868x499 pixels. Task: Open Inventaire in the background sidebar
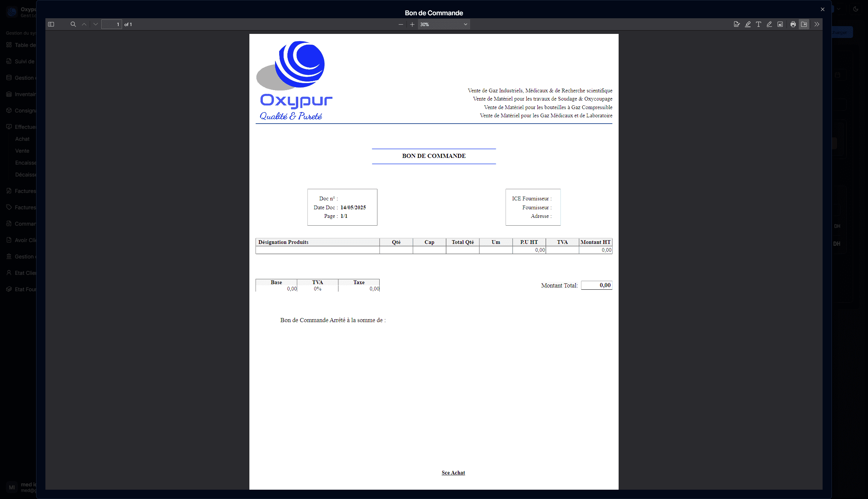coord(25,94)
